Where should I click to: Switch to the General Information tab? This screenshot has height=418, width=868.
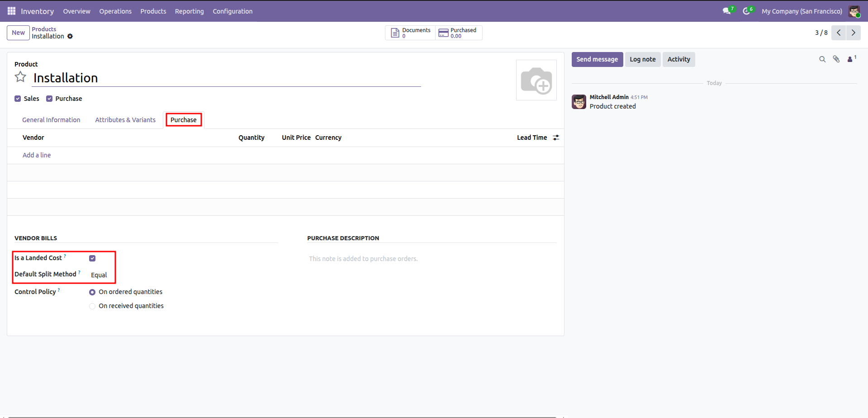[x=51, y=120]
